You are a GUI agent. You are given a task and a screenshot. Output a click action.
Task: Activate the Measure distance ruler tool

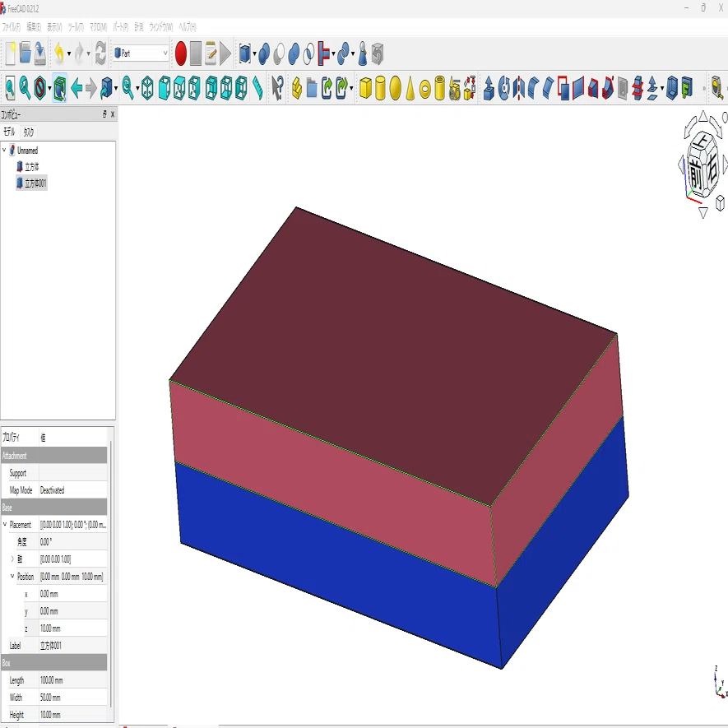click(257, 88)
